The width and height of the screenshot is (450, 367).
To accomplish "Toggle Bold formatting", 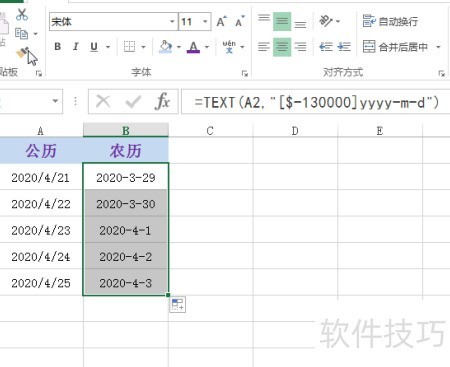I will tap(58, 47).
